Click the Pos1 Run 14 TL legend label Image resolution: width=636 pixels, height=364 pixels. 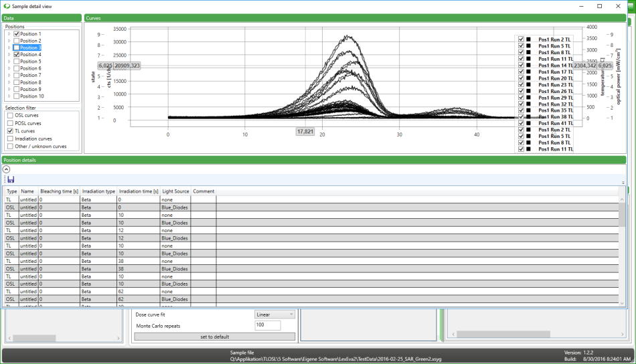pos(556,66)
